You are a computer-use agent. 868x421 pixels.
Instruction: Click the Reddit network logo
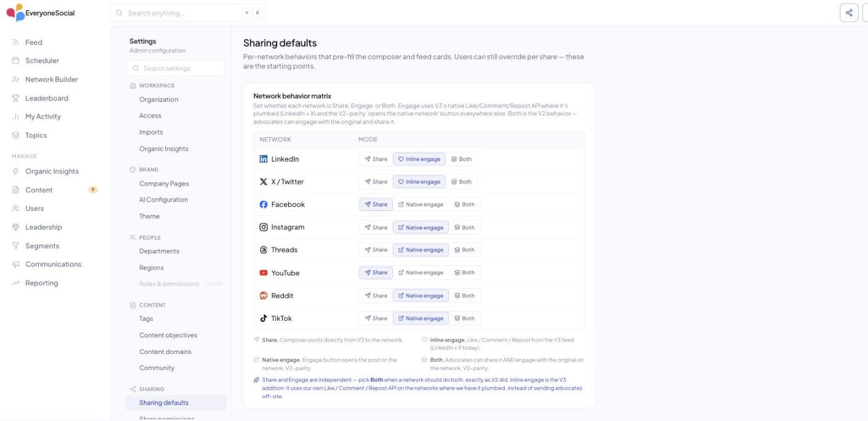tap(264, 296)
